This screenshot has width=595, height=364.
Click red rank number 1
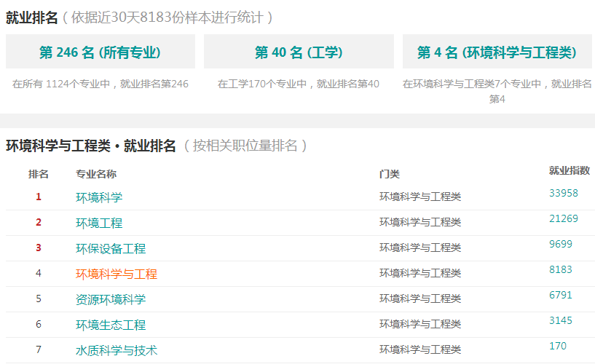coord(39,197)
